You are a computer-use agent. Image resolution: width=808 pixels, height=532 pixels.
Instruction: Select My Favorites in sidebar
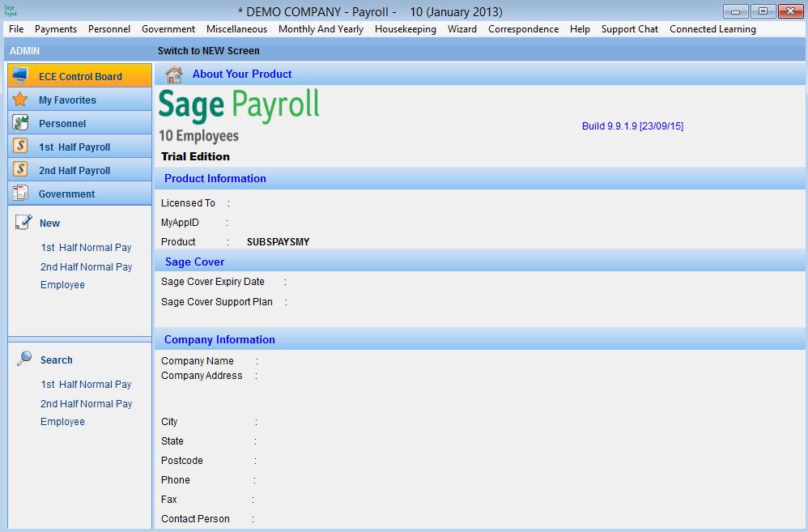click(80, 99)
